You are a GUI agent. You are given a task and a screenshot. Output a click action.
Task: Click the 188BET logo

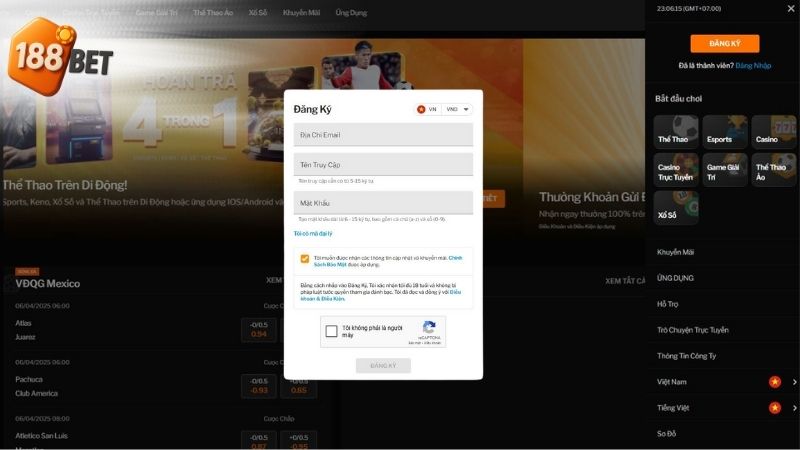60,57
